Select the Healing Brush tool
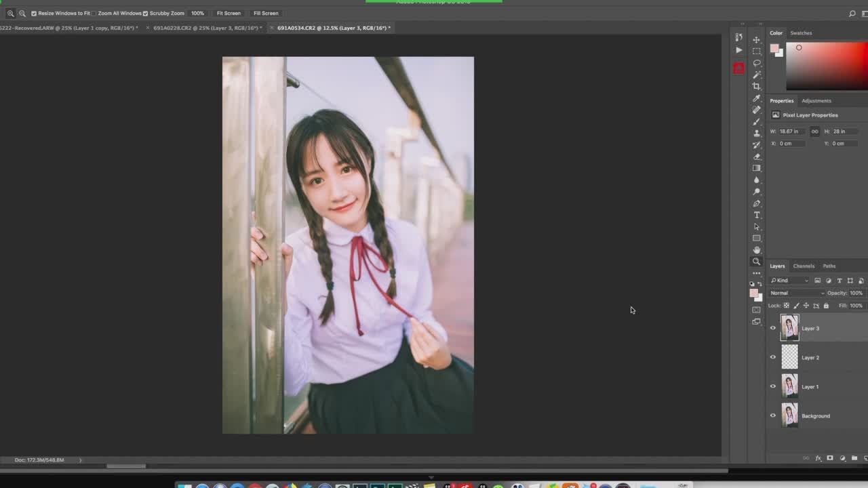Viewport: 868px width, 488px height. point(757,110)
